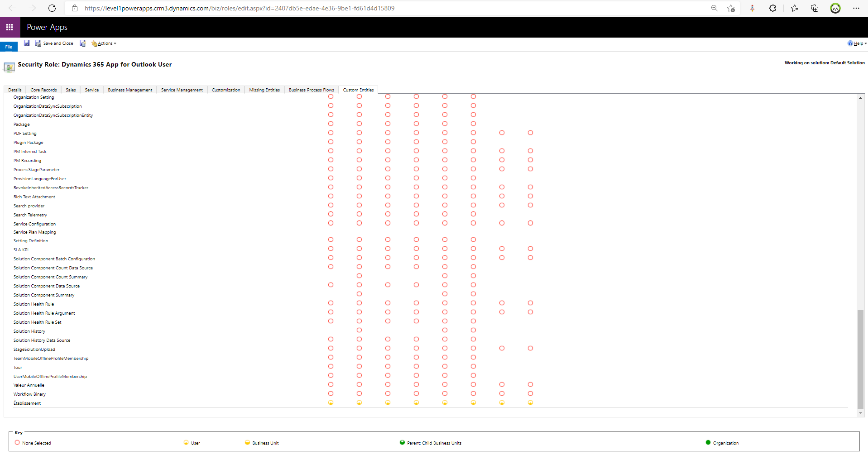
Task: Switch to the Business Process Flows tab
Action: [x=312, y=90]
